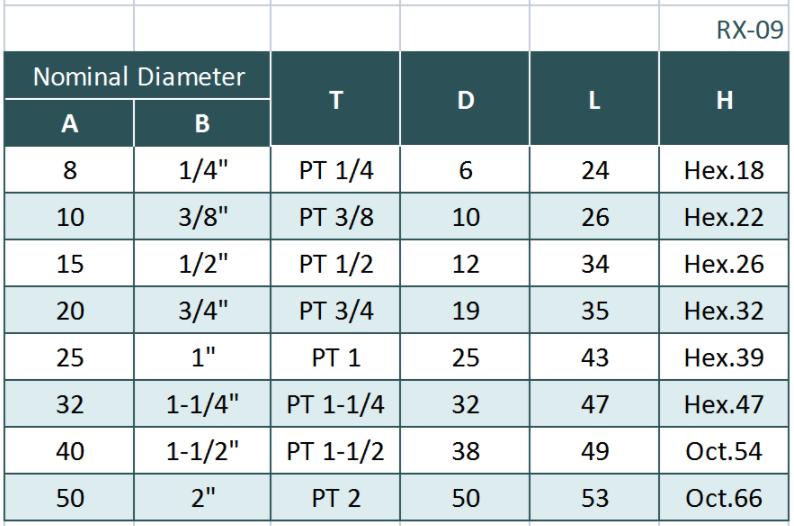Select the D column header cell
Viewport: 794px width, 526px height.
point(465,100)
